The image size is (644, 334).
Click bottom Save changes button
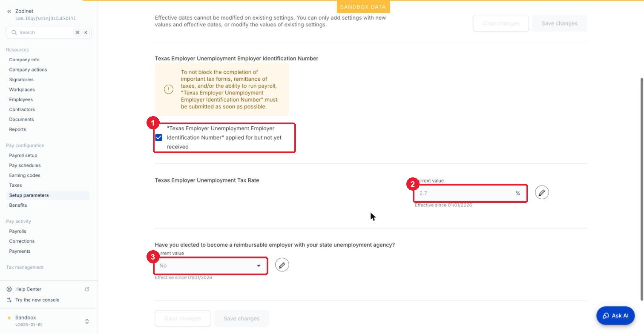241,319
